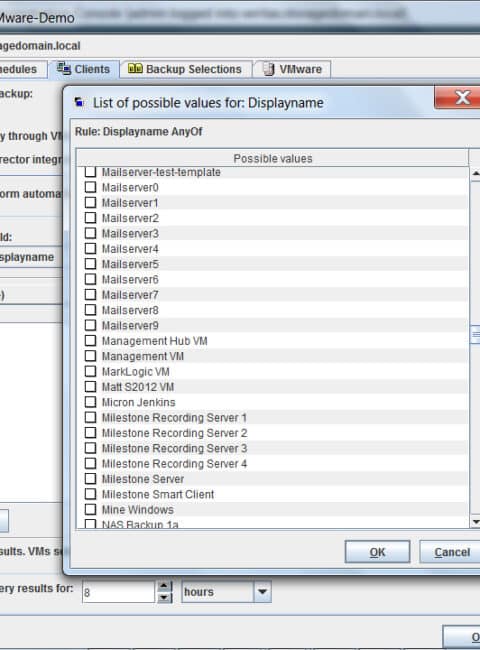Tick Milestone Recording Server 4 checkbox

pyautogui.click(x=90, y=463)
